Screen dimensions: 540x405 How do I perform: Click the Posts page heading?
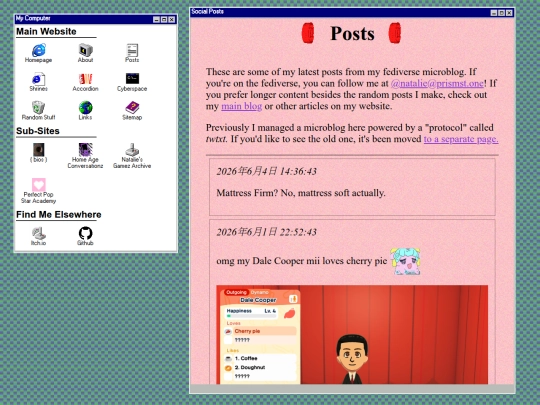(x=352, y=33)
